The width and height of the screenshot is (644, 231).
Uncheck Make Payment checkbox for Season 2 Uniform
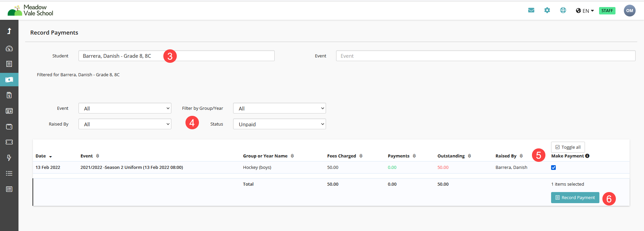coord(553,168)
